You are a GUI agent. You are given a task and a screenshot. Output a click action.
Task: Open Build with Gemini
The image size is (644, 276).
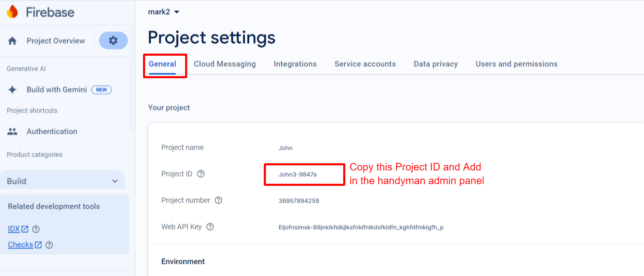coord(57,90)
